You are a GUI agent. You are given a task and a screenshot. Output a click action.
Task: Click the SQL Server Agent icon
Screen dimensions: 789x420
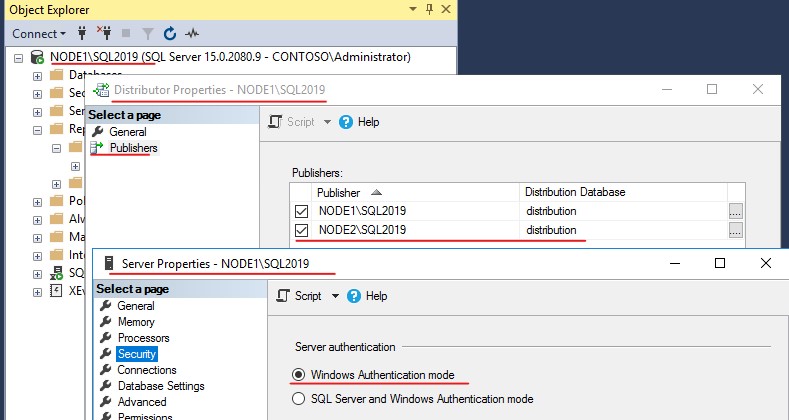pos(56,273)
